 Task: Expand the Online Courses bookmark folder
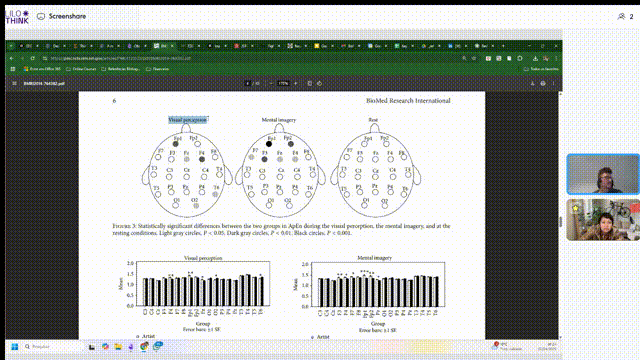(81, 69)
